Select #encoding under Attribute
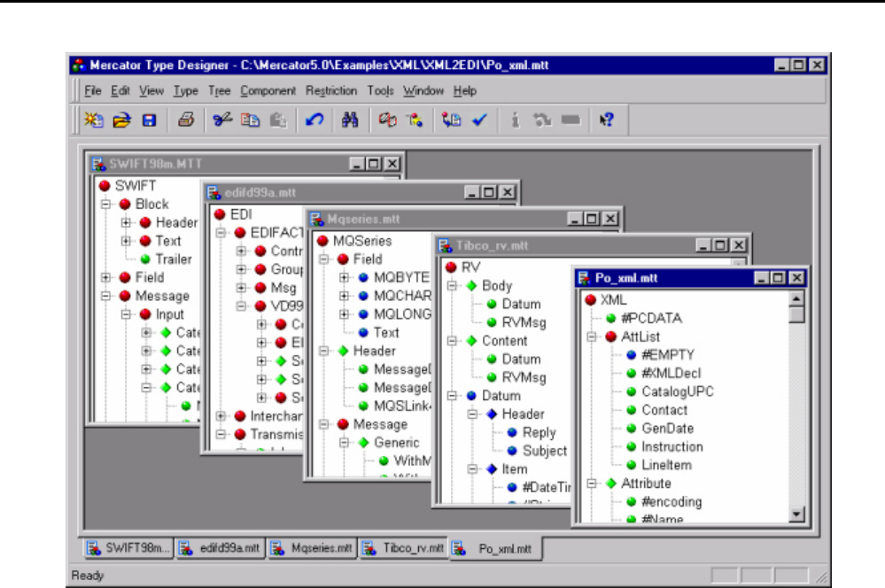 tap(672, 502)
